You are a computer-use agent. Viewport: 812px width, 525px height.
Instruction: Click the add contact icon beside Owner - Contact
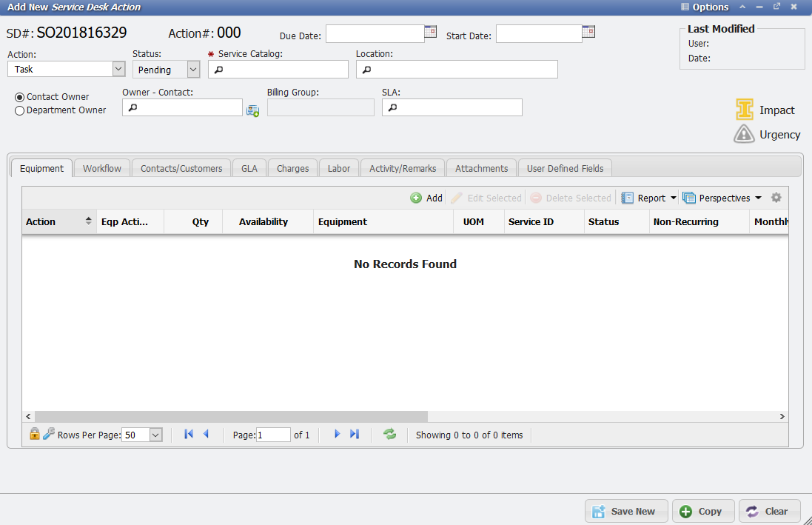click(252, 110)
